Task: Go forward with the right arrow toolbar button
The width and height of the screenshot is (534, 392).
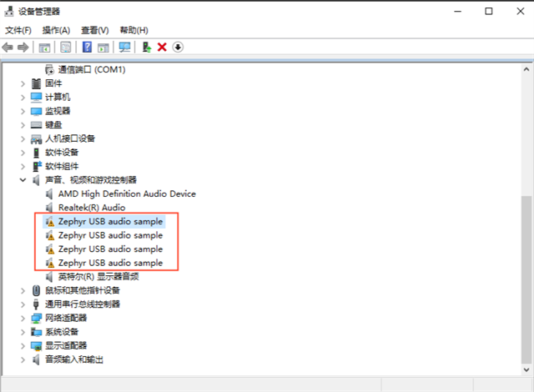Action: click(x=23, y=47)
